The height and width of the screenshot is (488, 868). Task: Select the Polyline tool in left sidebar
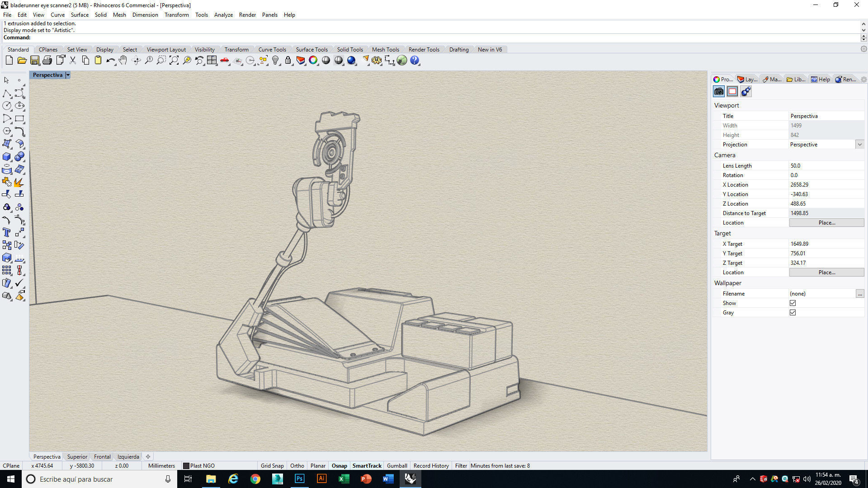(7, 93)
